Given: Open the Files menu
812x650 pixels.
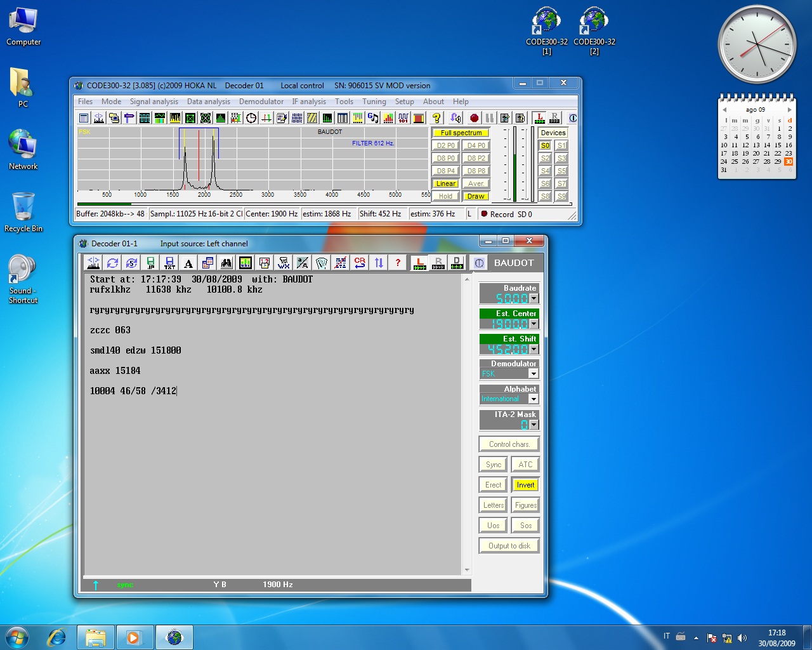Looking at the screenshot, I should [85, 102].
